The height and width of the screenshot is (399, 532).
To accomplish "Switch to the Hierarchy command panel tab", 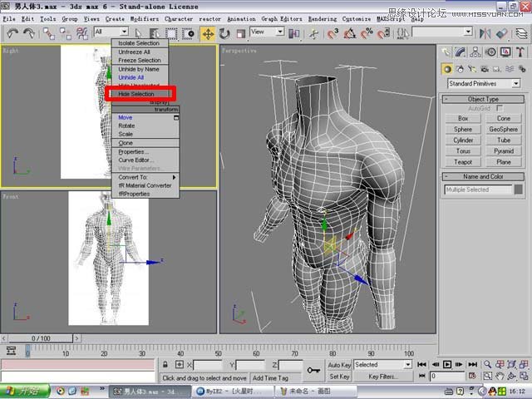I will [475, 52].
